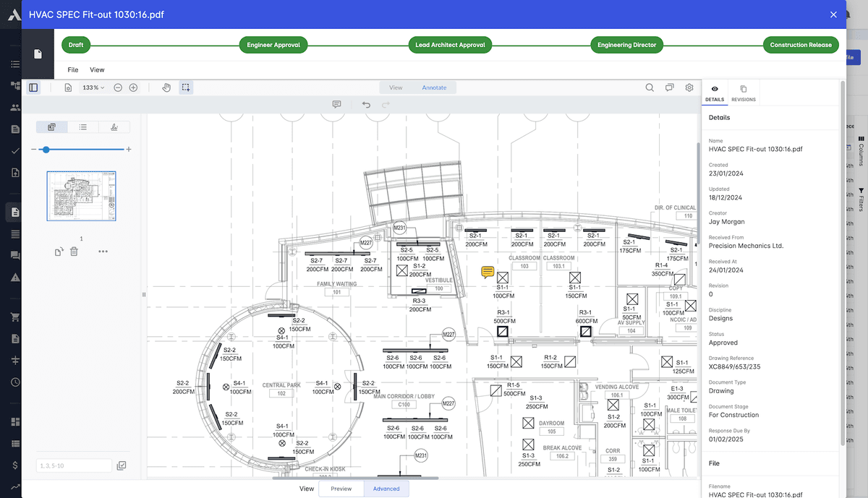Enable page multi-select with the checkbox icon
Viewport: 868px width, 498px height.
point(122,465)
